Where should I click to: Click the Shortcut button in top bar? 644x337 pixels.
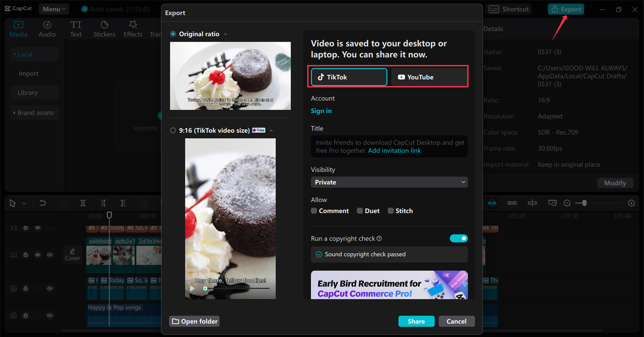509,9
